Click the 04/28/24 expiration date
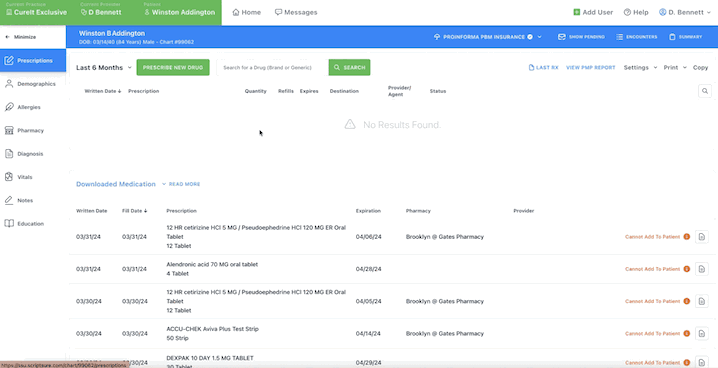This screenshot has width=718, height=368. click(x=368, y=269)
